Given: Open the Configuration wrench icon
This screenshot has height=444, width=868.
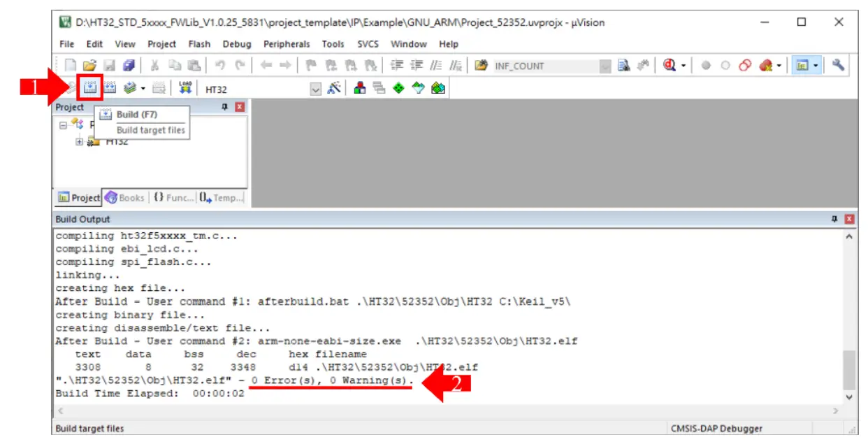Looking at the screenshot, I should [x=839, y=66].
